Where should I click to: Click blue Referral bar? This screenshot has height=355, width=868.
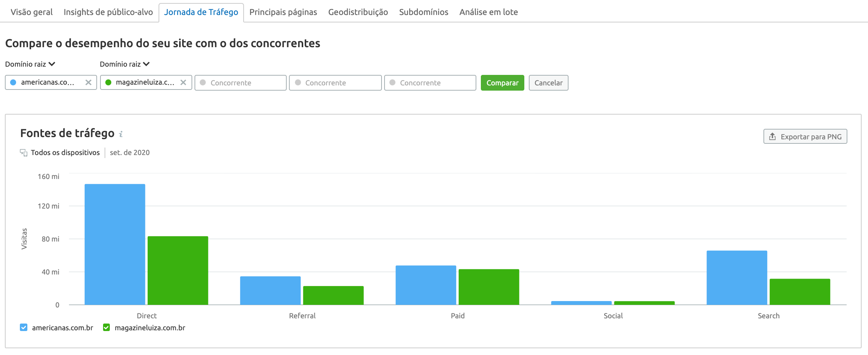(x=270, y=290)
